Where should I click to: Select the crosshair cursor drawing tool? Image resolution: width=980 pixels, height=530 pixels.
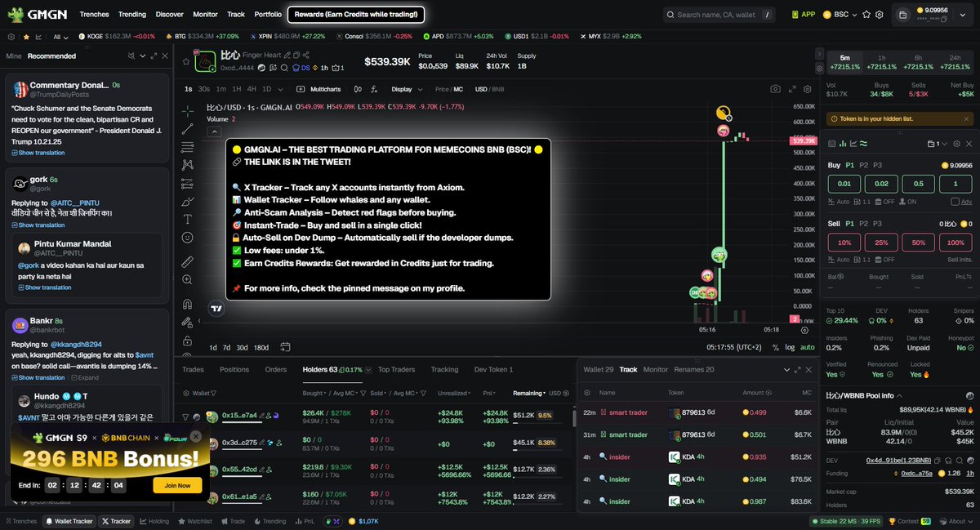188,110
